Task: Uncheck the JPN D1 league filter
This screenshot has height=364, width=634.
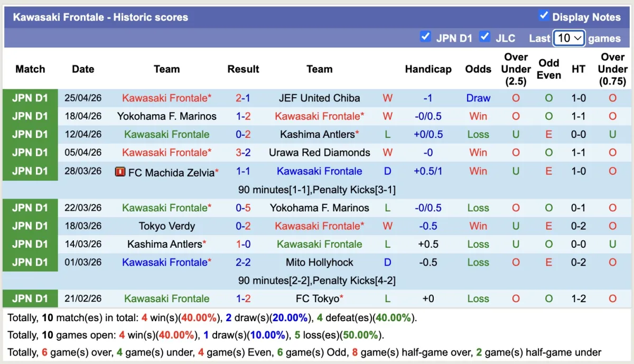Action: (425, 37)
